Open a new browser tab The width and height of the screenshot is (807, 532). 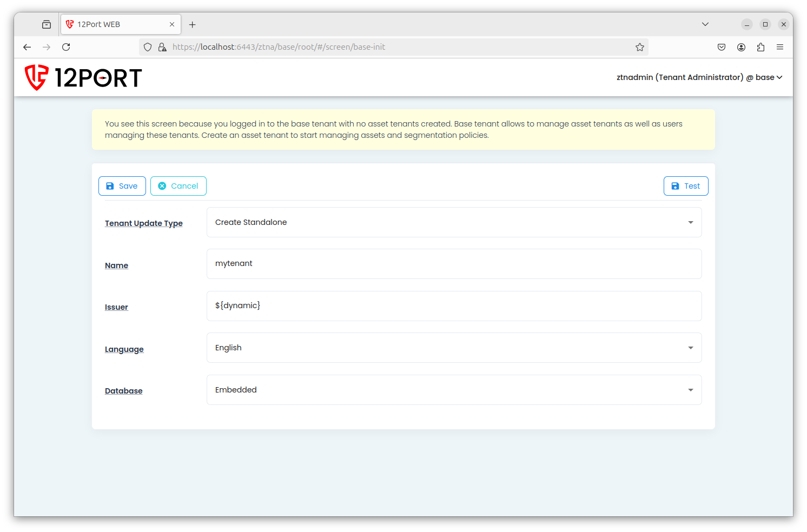[x=192, y=24]
